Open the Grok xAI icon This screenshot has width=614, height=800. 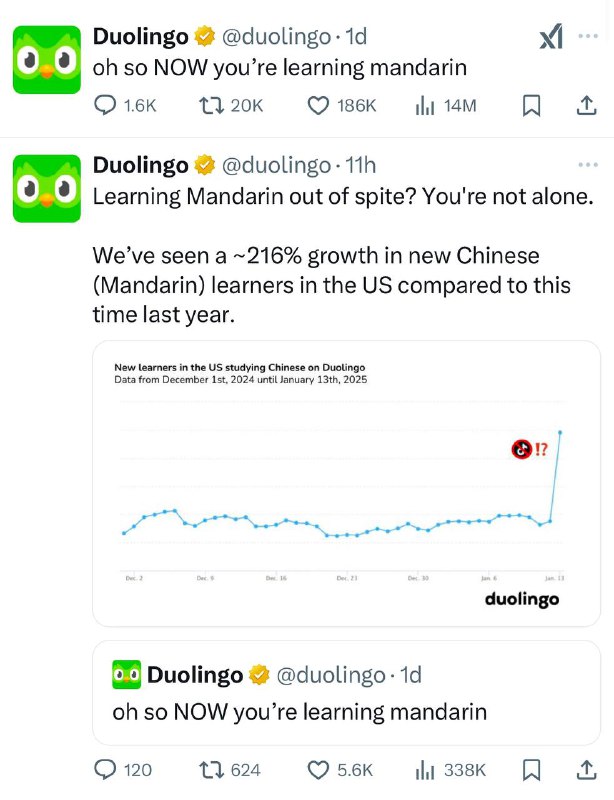tap(551, 37)
